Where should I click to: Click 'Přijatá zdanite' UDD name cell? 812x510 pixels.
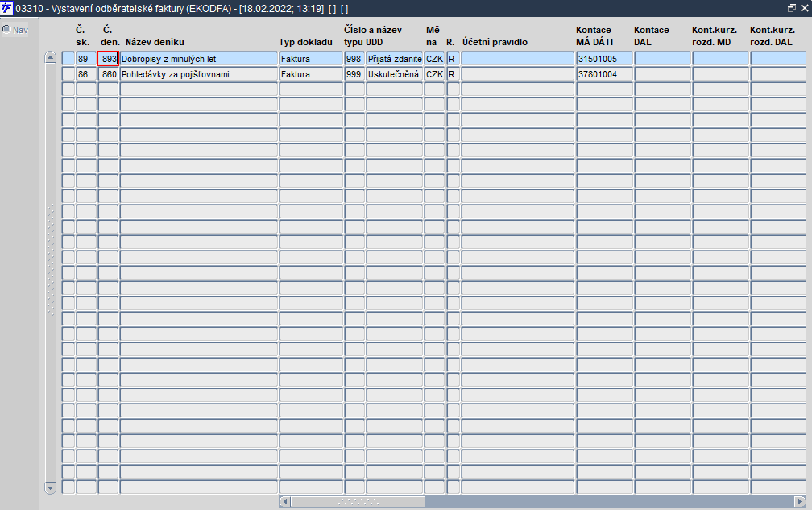[395, 59]
